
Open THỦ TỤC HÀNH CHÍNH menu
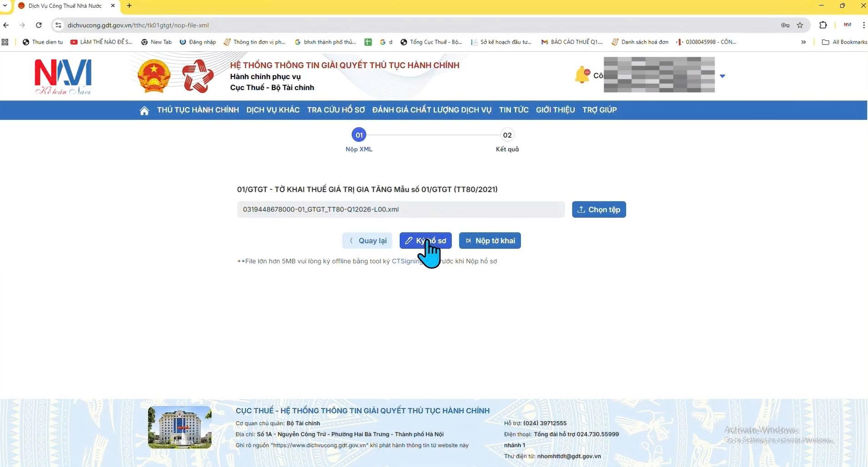coord(198,110)
